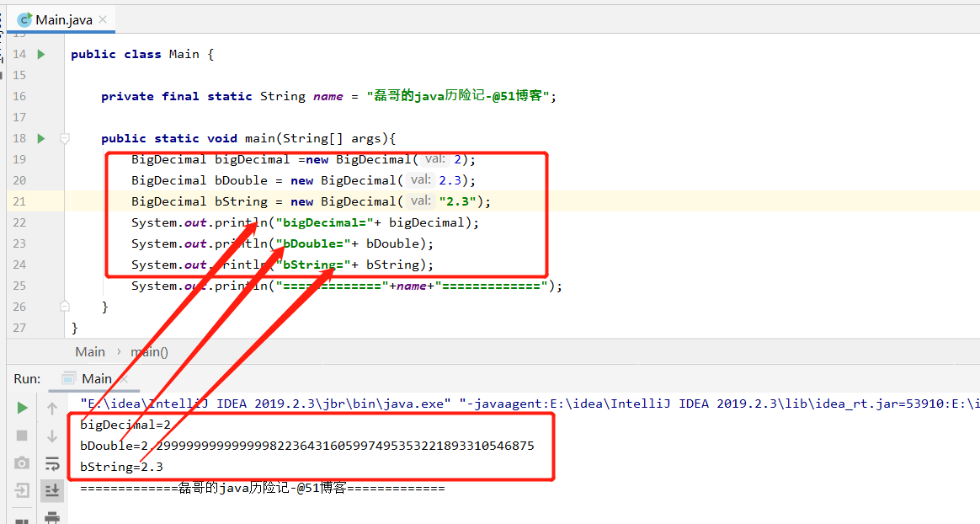The image size is (980, 524).
Task: Click the bDouble=2.2999 console output line
Action: [x=306, y=446]
